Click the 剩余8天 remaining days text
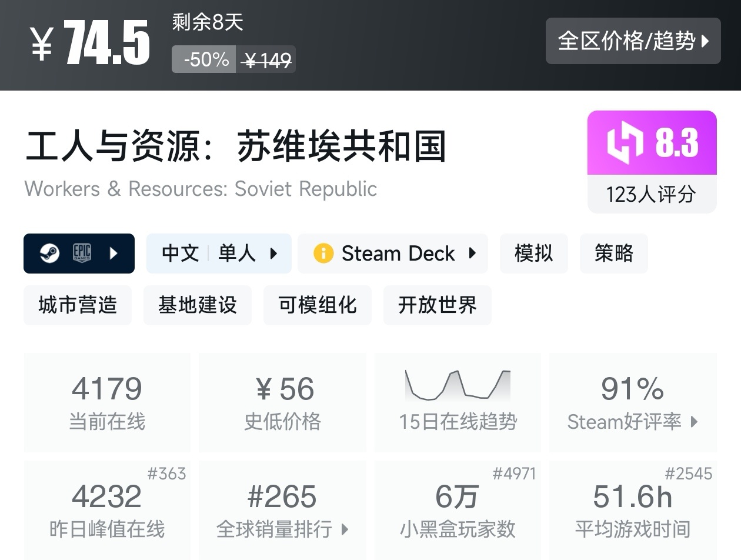 point(208,22)
